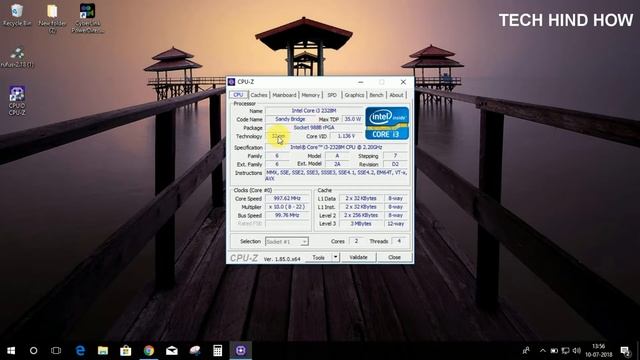Select the CyberLink PowerDirector desktop shortcut
Viewport: 640px width, 360px height.
tap(87, 18)
